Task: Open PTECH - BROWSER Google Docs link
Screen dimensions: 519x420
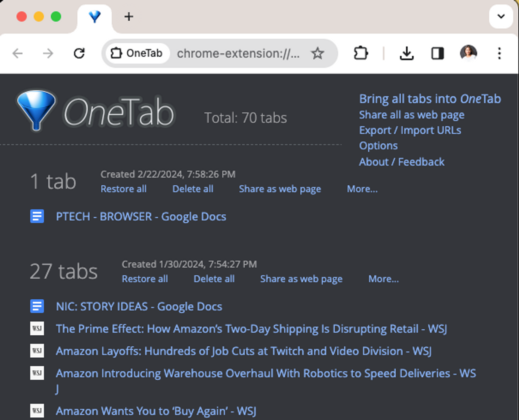Action: click(x=141, y=216)
